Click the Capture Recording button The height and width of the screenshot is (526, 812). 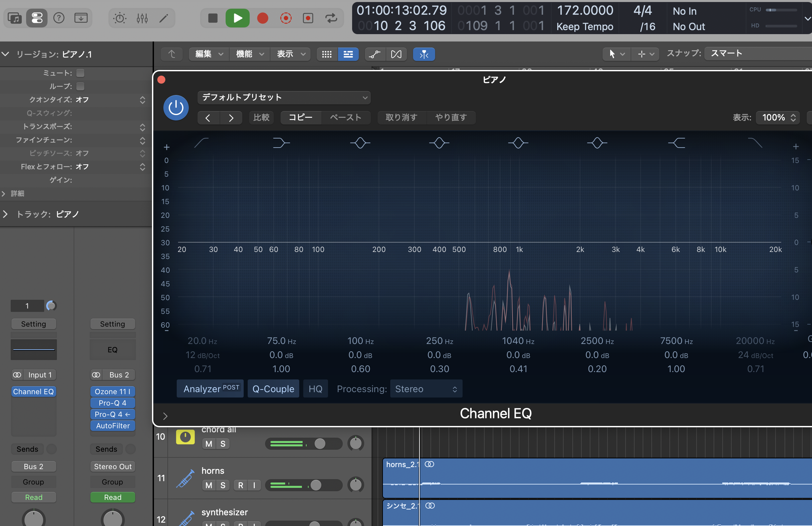[286, 18]
